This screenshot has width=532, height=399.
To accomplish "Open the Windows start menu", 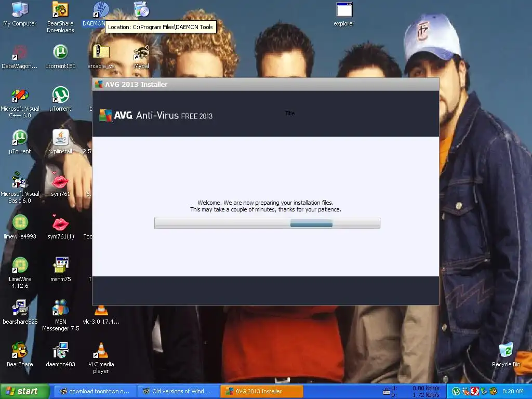I will 25,391.
